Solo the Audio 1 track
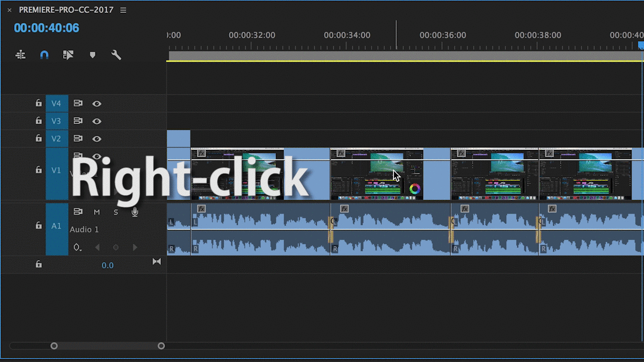644x362 pixels. click(x=115, y=212)
